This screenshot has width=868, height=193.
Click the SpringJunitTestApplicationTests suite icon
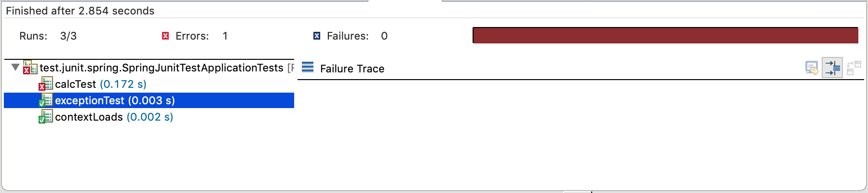point(30,68)
